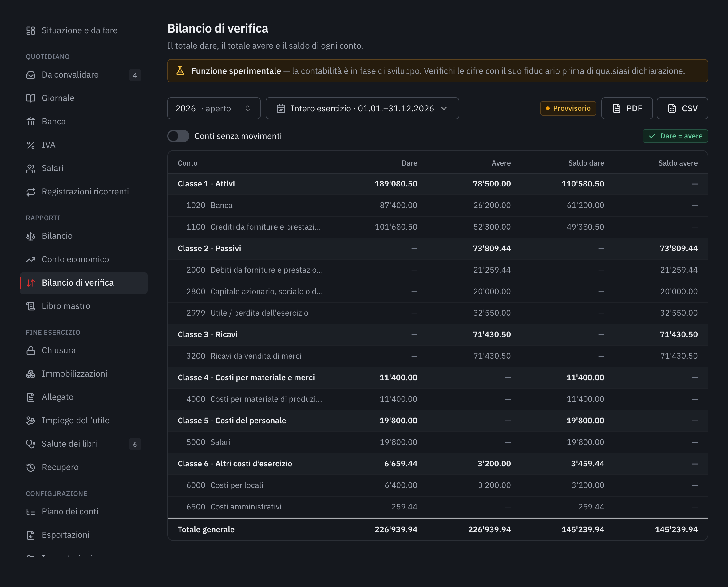Click the Salute dei libri stethoscope icon
The height and width of the screenshot is (587, 728).
31,444
